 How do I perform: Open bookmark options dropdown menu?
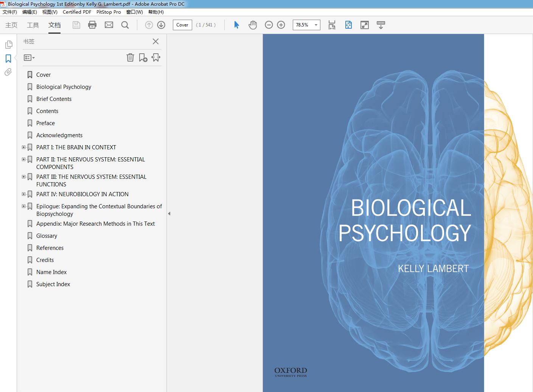(29, 58)
